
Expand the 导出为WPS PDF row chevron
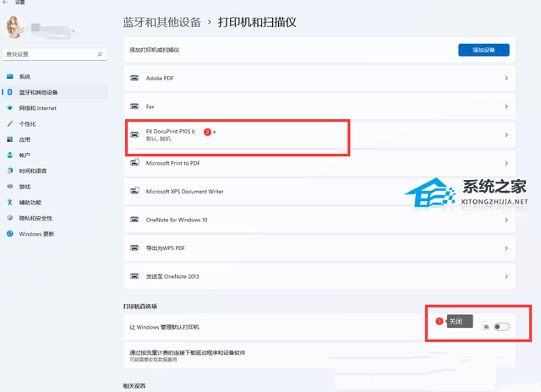(x=505, y=248)
